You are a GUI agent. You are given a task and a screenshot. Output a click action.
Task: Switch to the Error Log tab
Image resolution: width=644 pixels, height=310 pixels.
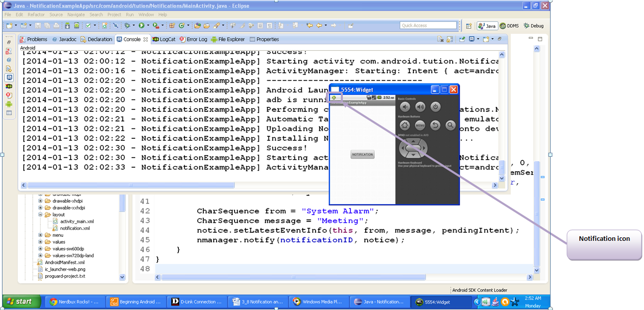click(x=193, y=39)
